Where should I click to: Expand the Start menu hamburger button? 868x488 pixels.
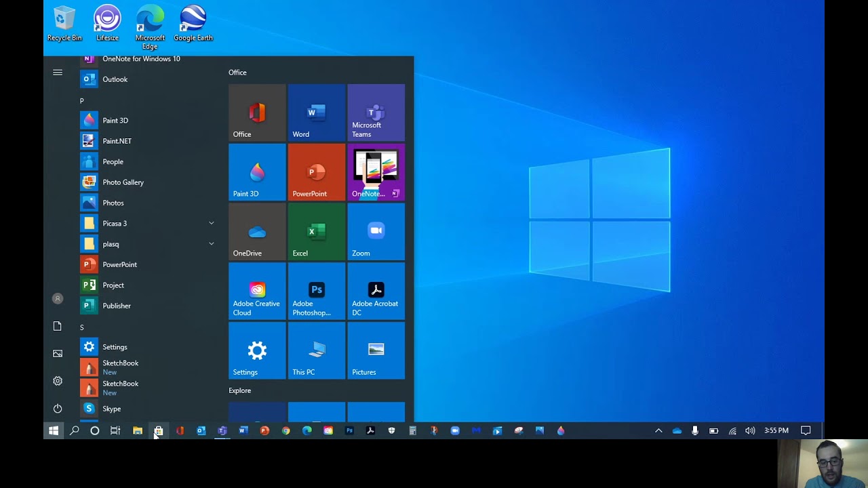(58, 73)
